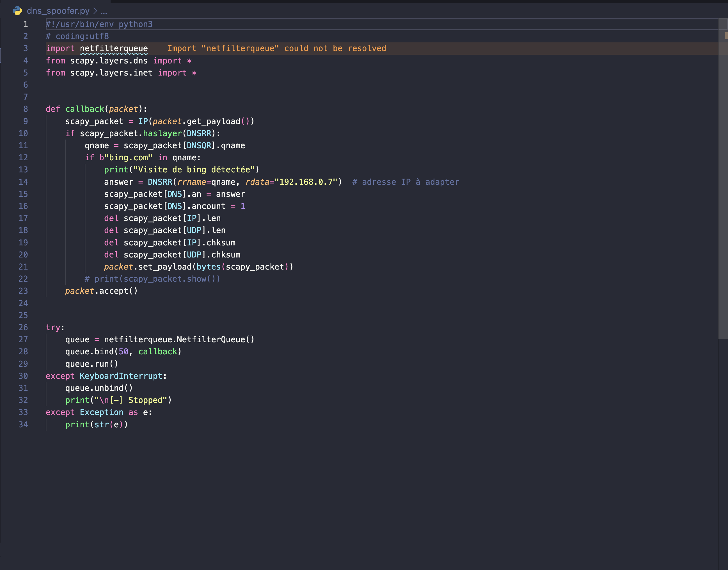Click 'scapy.layers.dns' module text
Image resolution: width=728 pixels, height=570 pixels.
(x=109, y=61)
